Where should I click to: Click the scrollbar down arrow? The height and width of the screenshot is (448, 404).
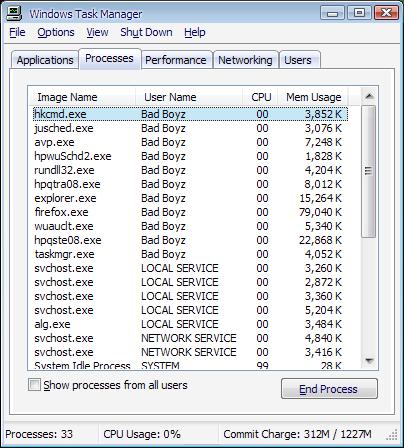[369, 361]
